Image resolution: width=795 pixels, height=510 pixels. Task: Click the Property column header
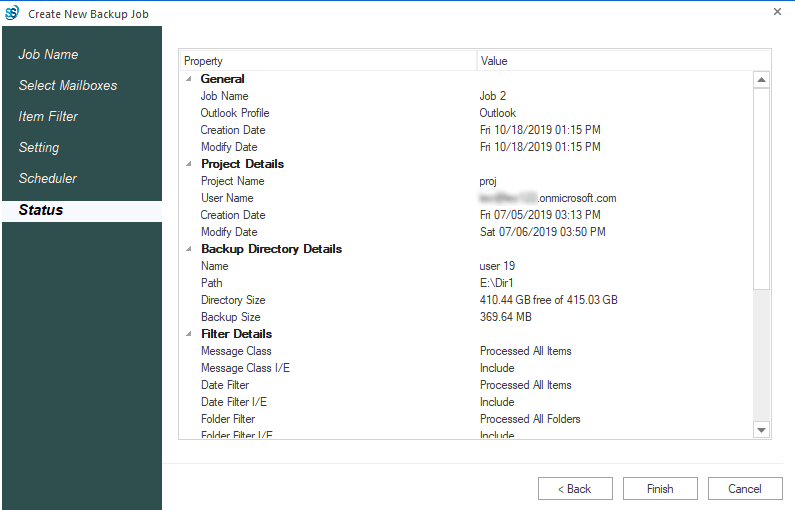click(x=329, y=61)
